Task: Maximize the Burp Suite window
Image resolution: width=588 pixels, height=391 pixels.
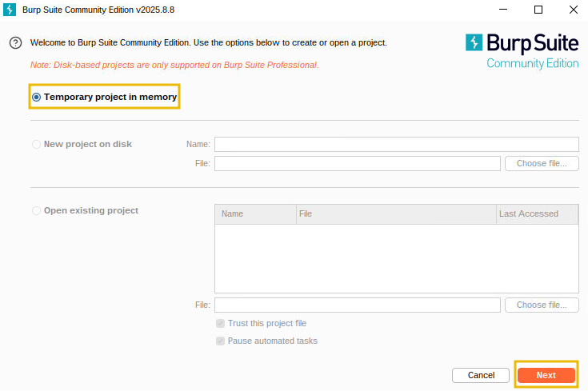Action: click(x=538, y=10)
